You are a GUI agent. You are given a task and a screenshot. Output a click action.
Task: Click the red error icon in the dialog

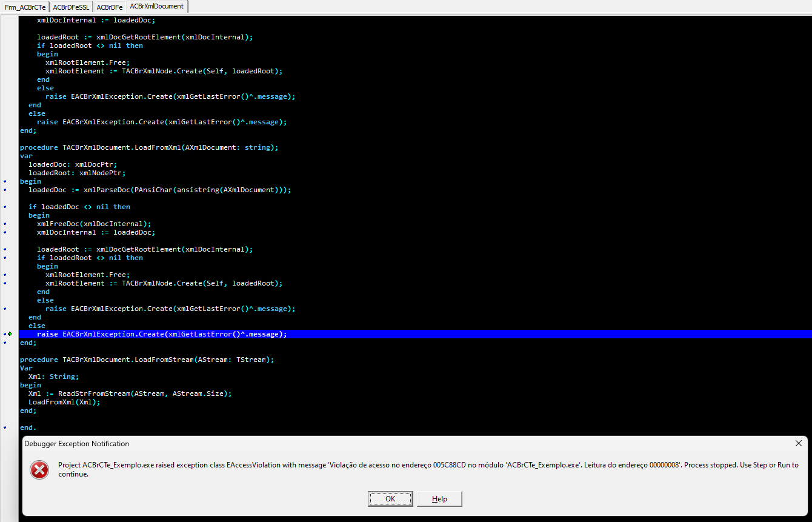39,470
